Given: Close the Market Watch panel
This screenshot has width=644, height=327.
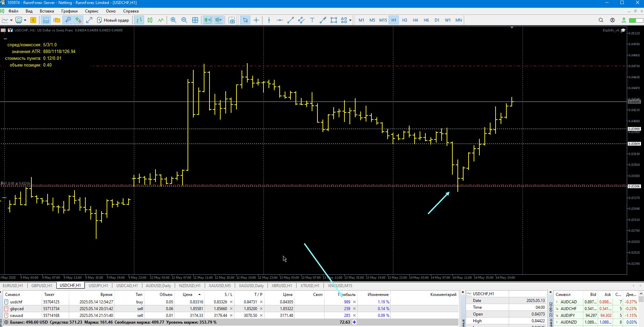Looking at the screenshot, I should point(550,292).
